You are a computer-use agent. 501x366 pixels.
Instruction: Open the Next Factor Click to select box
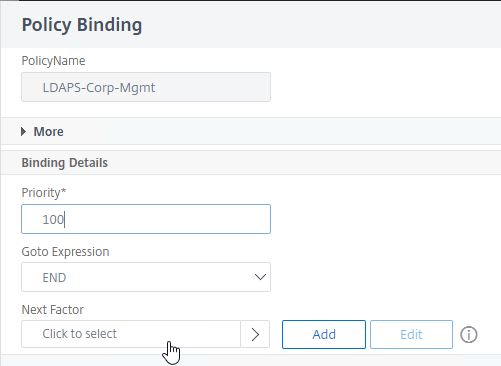coord(131,334)
